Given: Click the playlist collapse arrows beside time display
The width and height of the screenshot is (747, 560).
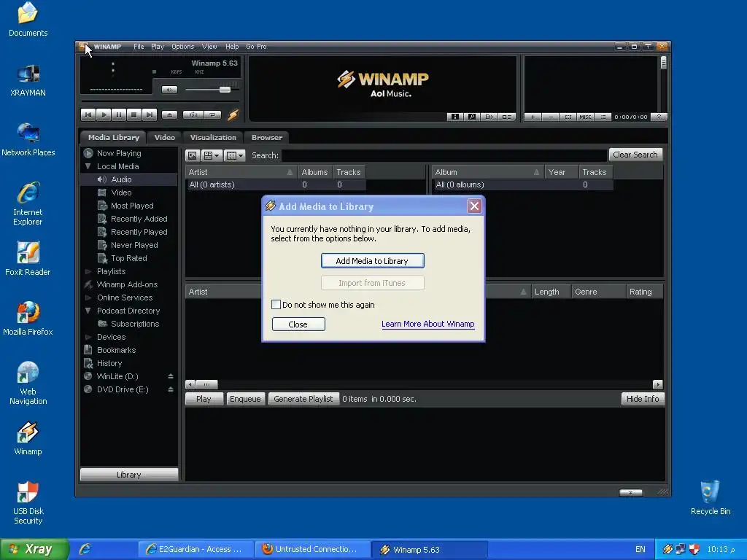Looking at the screenshot, I should click(659, 117).
